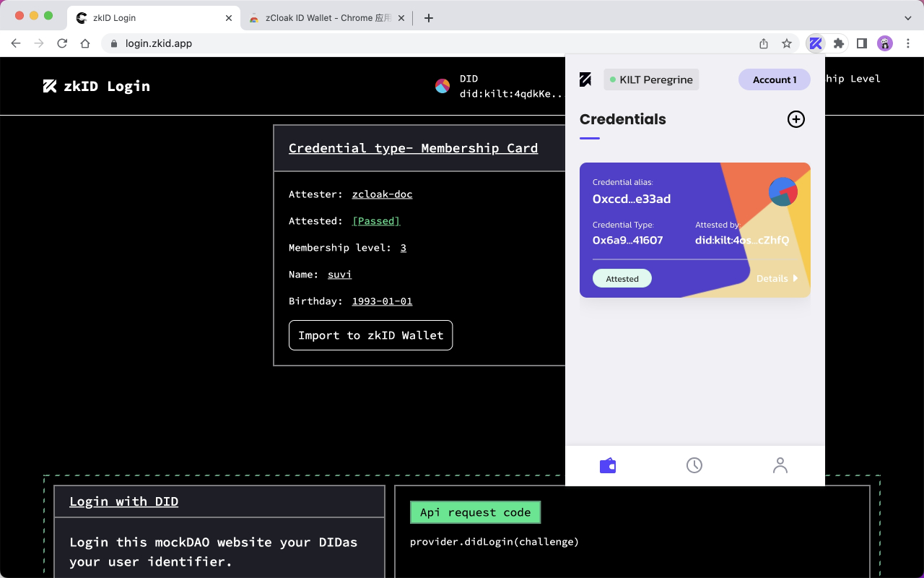Click the Credentials heading in wallet
Image resolution: width=924 pixels, height=578 pixels.
click(622, 119)
